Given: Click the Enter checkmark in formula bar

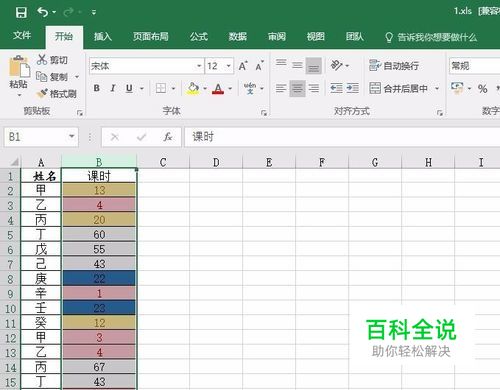Looking at the screenshot, I should coord(141,137).
